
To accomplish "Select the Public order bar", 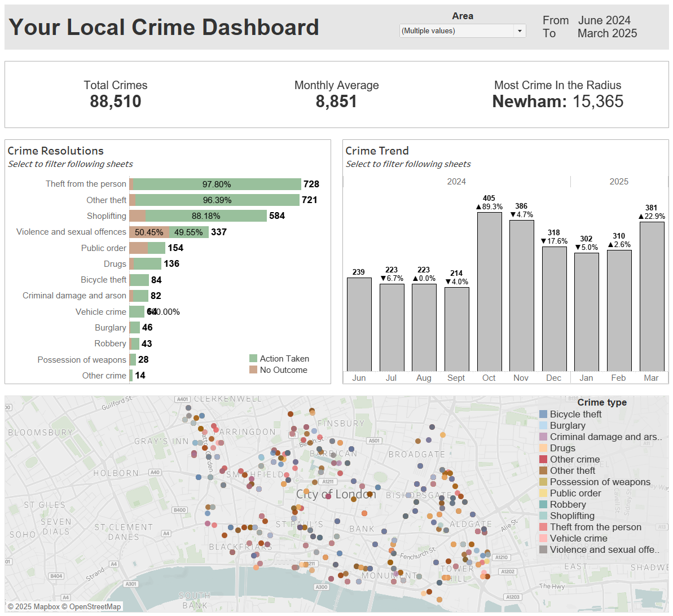I will point(147,248).
